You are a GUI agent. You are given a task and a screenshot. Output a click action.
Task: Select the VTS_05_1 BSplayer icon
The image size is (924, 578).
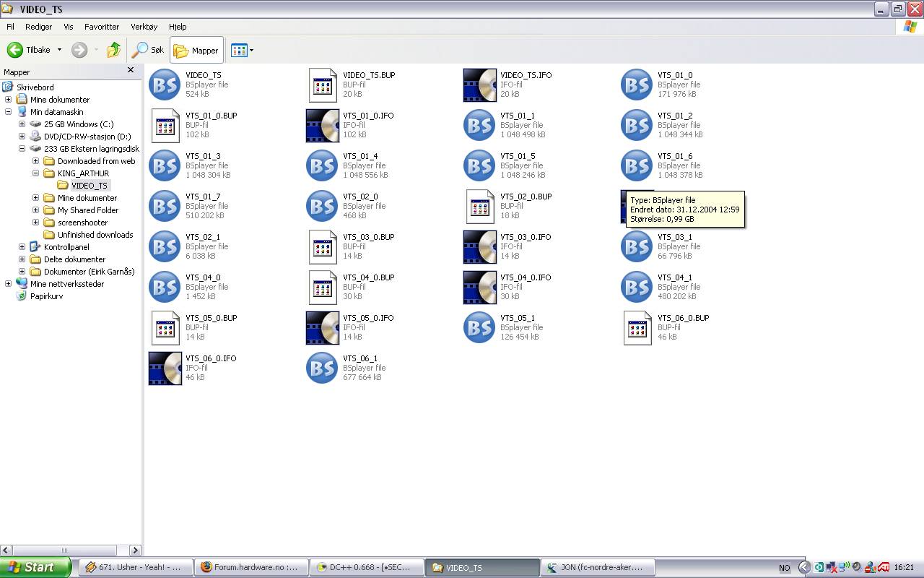coord(479,328)
